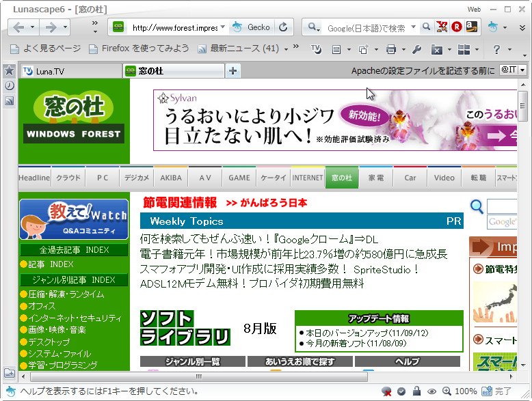Click the 窓の杜 Windows Forest logo

[x=74, y=118]
